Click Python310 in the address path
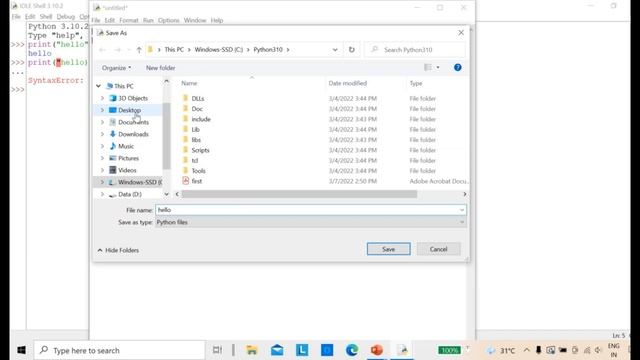Image resolution: width=640 pixels, height=360 pixels. [268, 49]
